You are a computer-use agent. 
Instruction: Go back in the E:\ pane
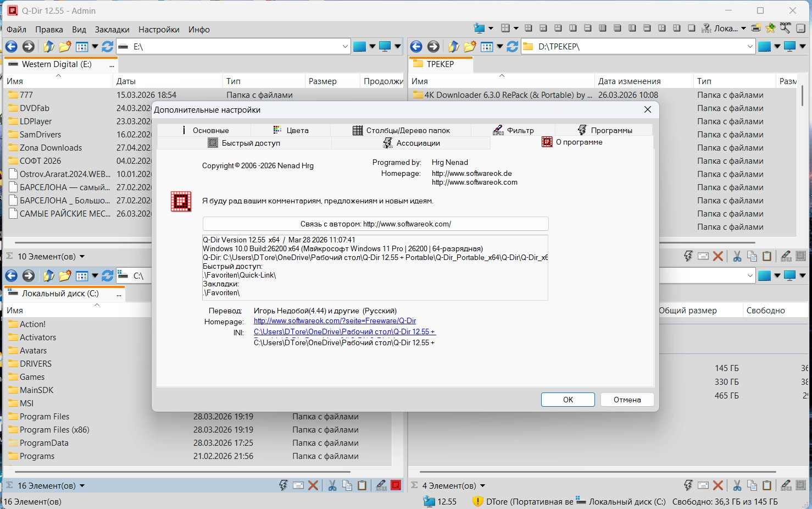12,47
